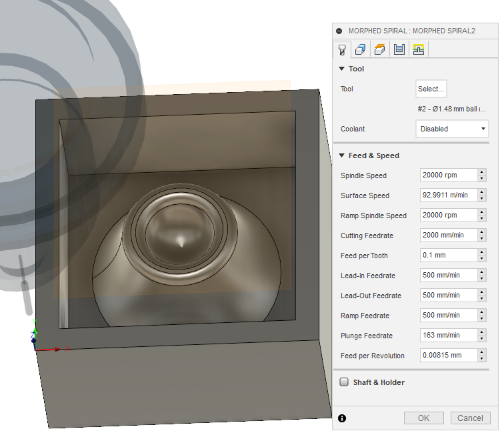This screenshot has width=504, height=443.
Task: Confirm the dialog with OK
Action: click(x=423, y=418)
